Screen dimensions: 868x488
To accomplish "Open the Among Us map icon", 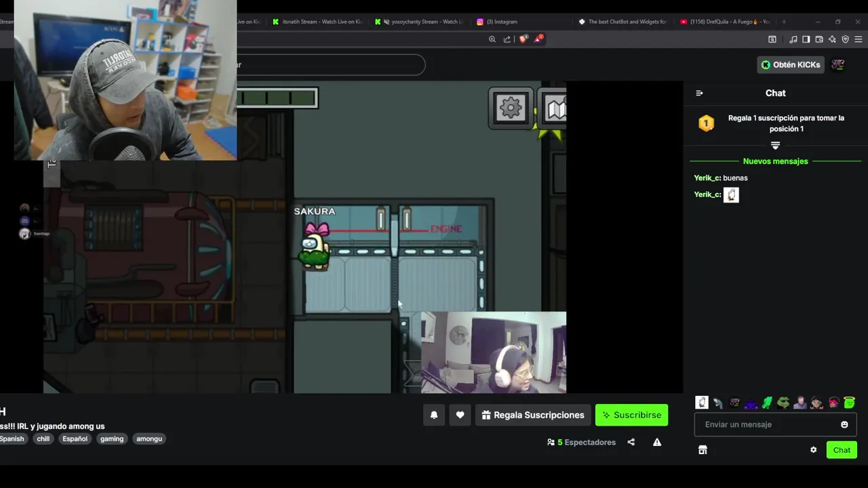I will tap(553, 107).
